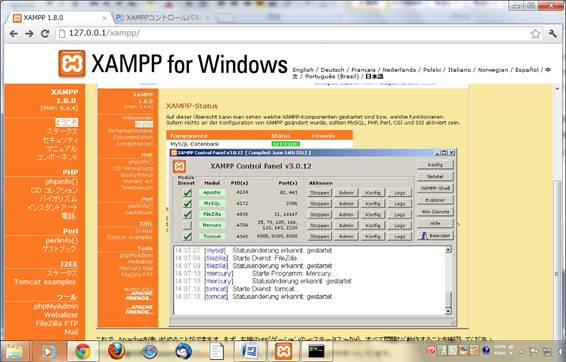
Task: Open the Word icon in the taskbar
Action: tap(250, 351)
